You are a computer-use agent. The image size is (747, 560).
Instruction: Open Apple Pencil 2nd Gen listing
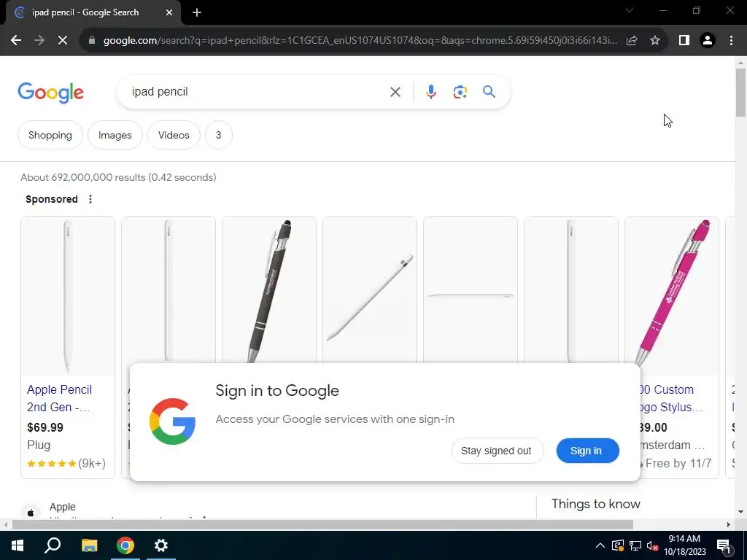60,398
